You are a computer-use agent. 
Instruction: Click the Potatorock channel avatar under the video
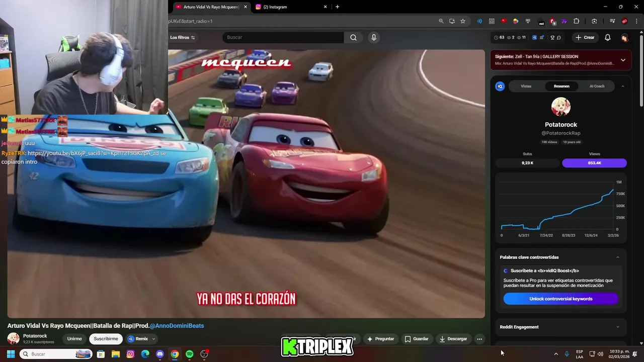tap(14, 338)
